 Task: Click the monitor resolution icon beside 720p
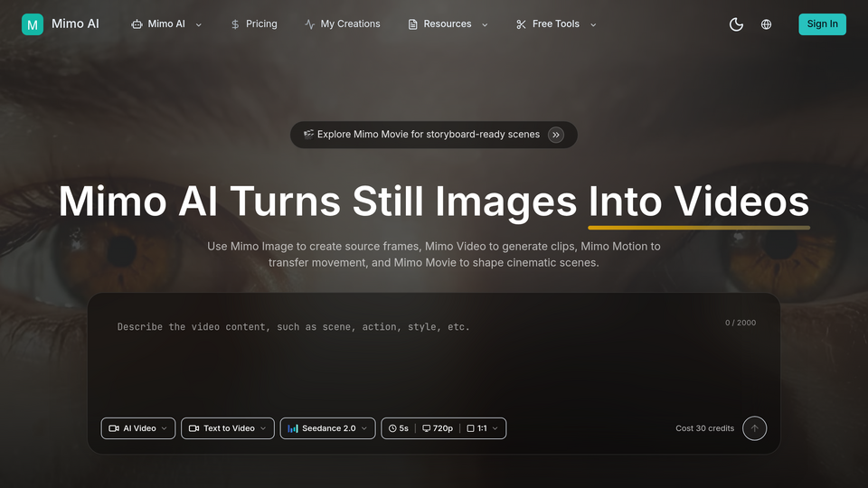pyautogui.click(x=426, y=428)
